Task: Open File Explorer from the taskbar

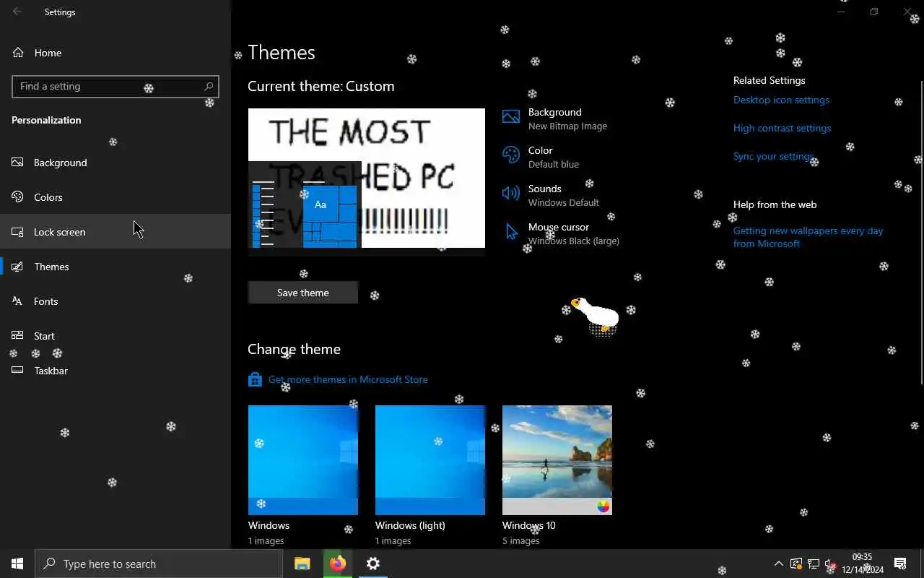Action: (x=302, y=564)
